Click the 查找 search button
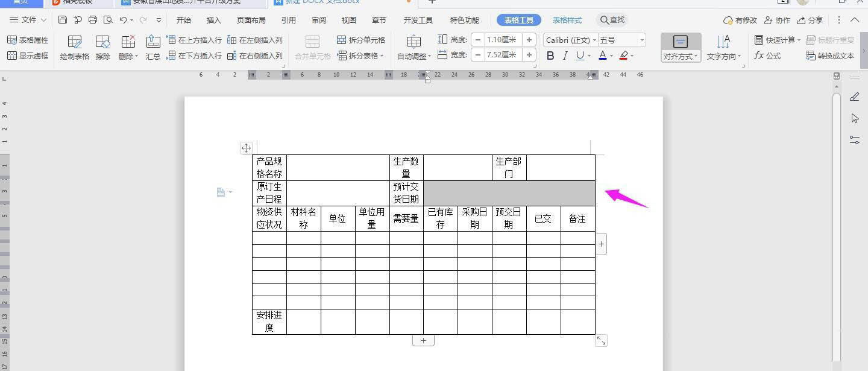Viewport: 868px width, 371px height. 612,20
